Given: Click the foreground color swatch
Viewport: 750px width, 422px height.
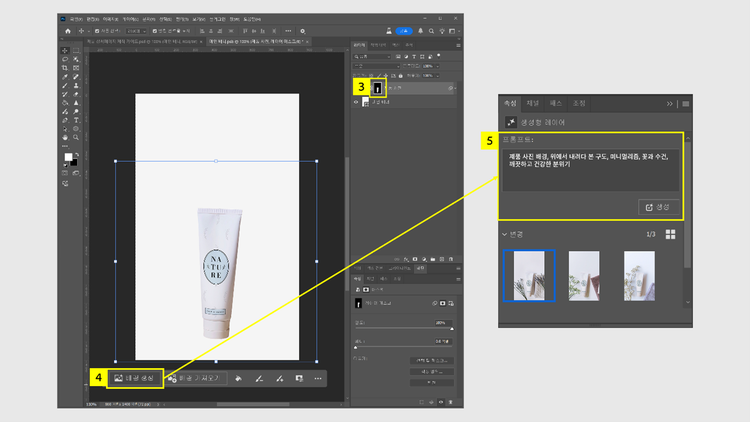Looking at the screenshot, I should [68, 157].
